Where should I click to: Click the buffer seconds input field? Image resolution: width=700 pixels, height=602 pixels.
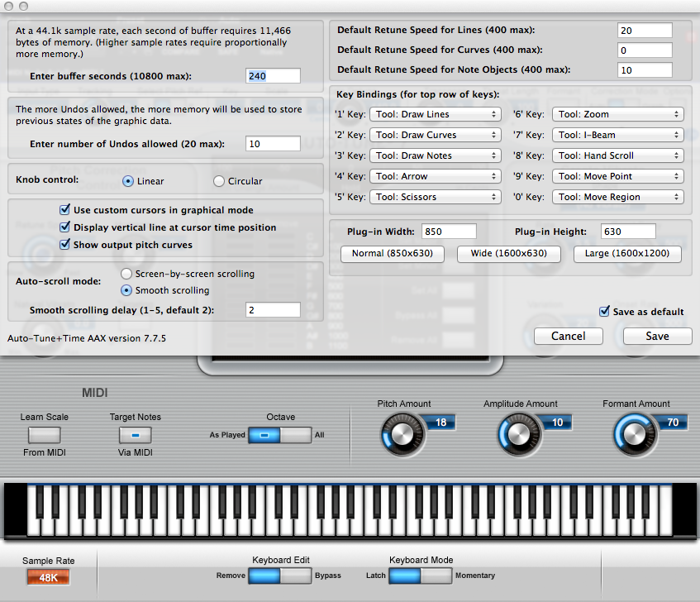[273, 76]
